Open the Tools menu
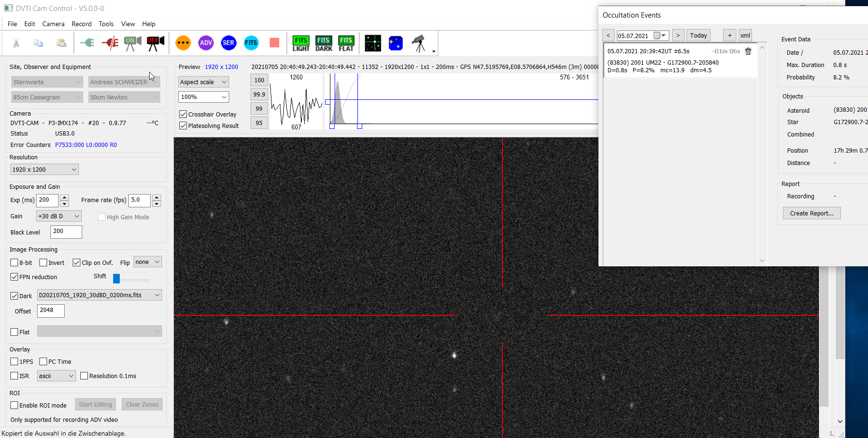868x438 pixels. pyautogui.click(x=106, y=24)
